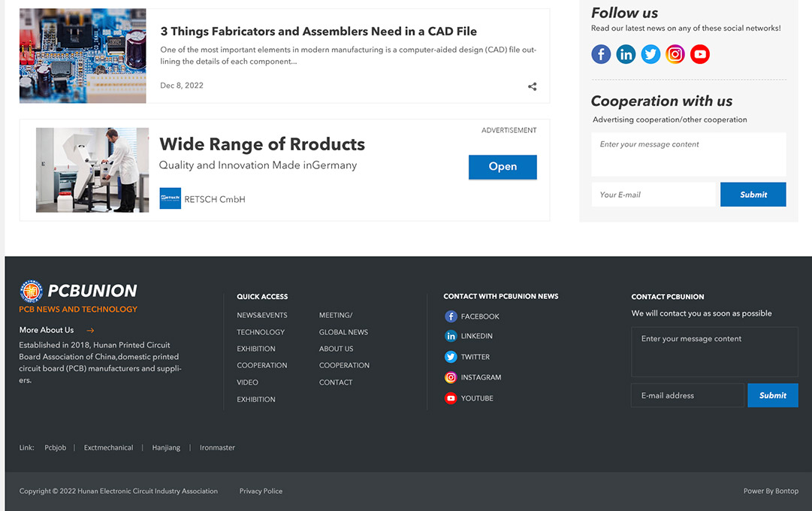Viewport: 812px width, 511px height.
Task: Click the PCBUNION logo in footer
Action: click(78, 291)
